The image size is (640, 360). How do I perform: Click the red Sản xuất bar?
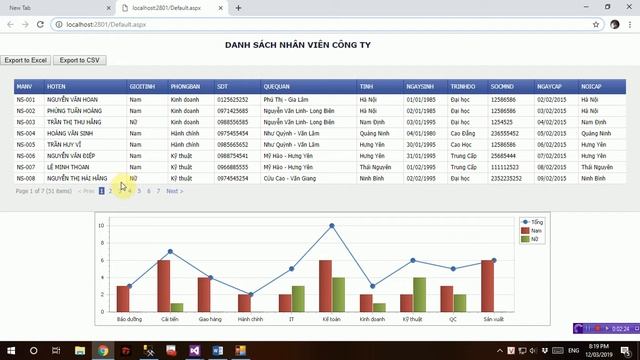[x=487, y=286]
